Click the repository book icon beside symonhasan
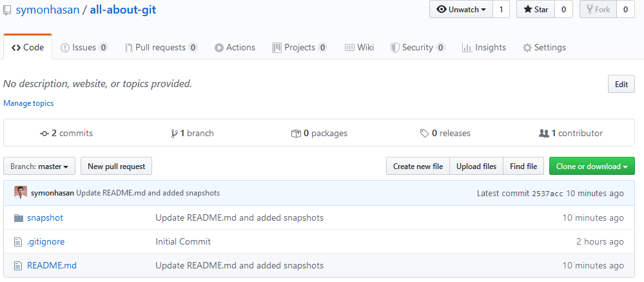The image size is (644, 282). [x=7, y=10]
